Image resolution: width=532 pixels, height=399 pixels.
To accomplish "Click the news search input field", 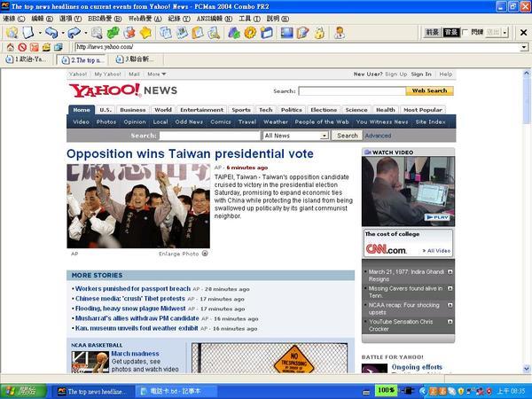I will (x=209, y=136).
